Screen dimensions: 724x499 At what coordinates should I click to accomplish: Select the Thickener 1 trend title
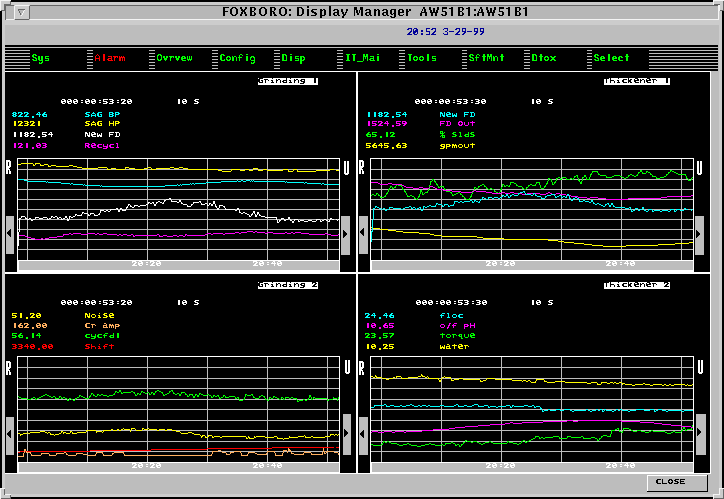(637, 81)
